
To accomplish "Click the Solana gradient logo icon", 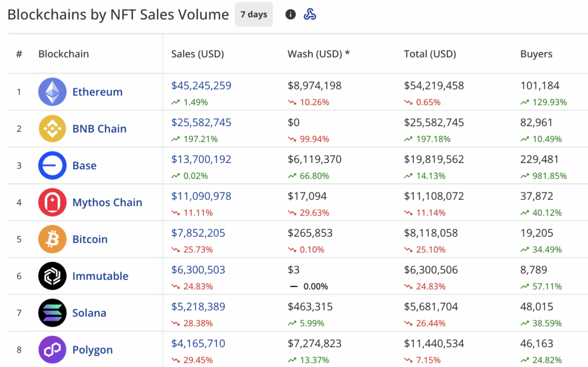I will [52, 313].
